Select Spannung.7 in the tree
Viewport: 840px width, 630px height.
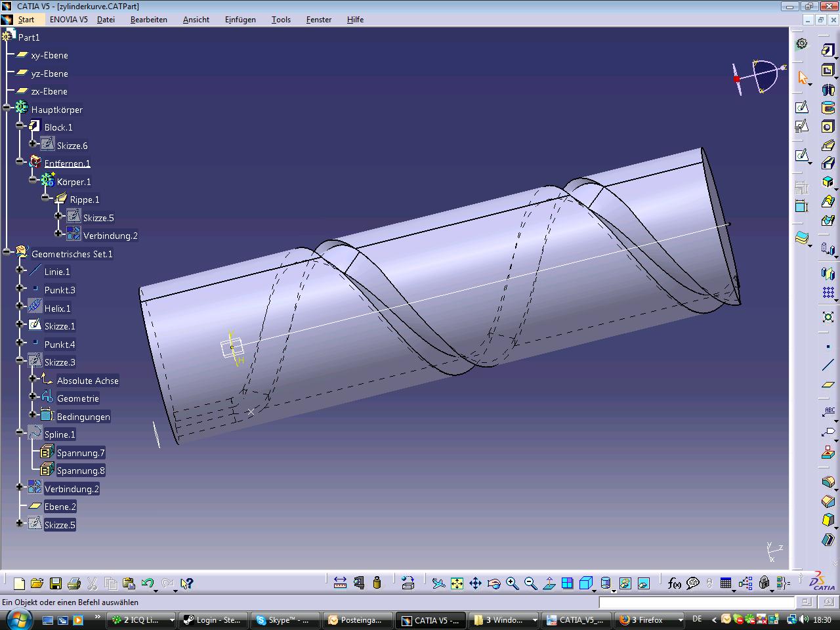pos(81,453)
